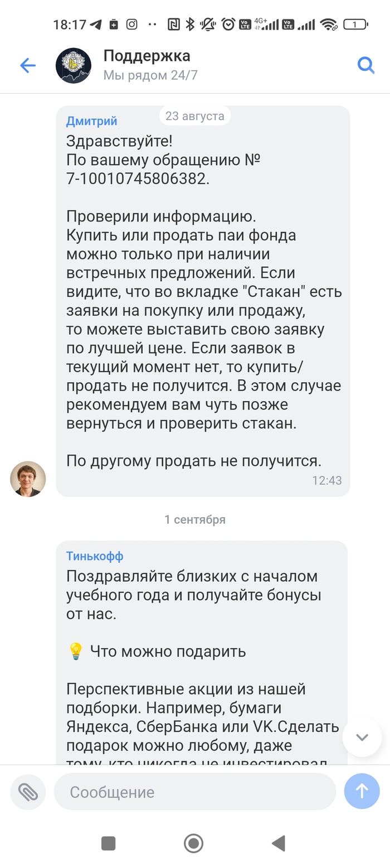
Task: Tap the request number 7-10010745806382
Action: pos(138,179)
